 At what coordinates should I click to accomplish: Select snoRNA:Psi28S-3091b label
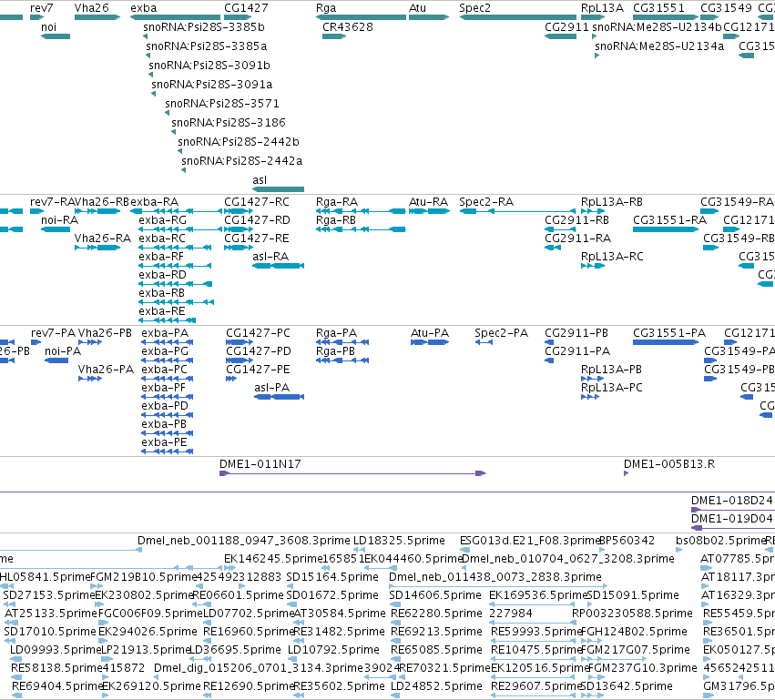(209, 66)
